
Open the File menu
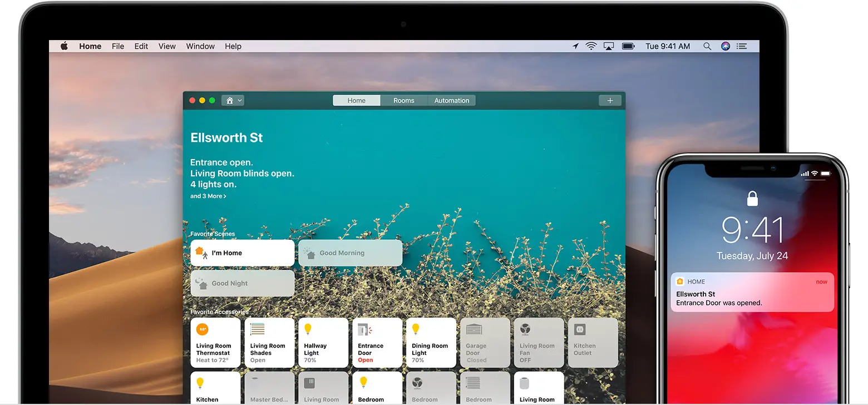pos(118,46)
